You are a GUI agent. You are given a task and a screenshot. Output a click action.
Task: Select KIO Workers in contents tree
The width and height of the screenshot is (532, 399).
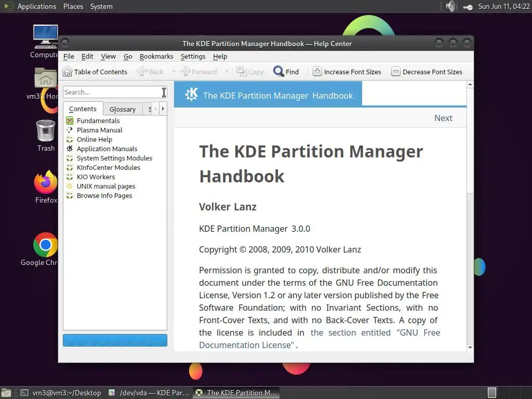(96, 177)
